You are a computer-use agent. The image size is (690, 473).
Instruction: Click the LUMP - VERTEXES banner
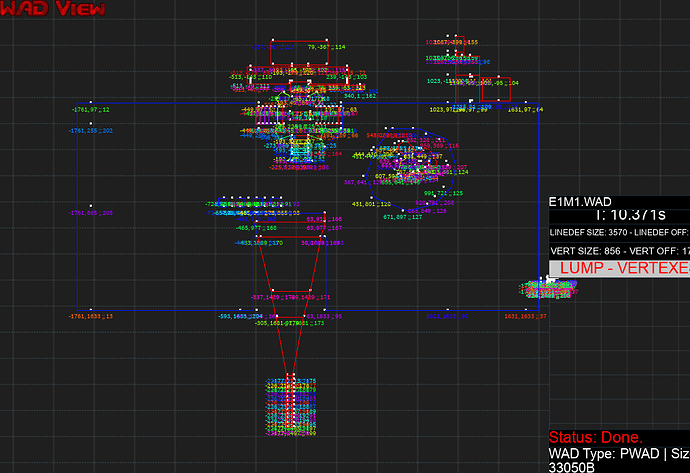point(620,268)
